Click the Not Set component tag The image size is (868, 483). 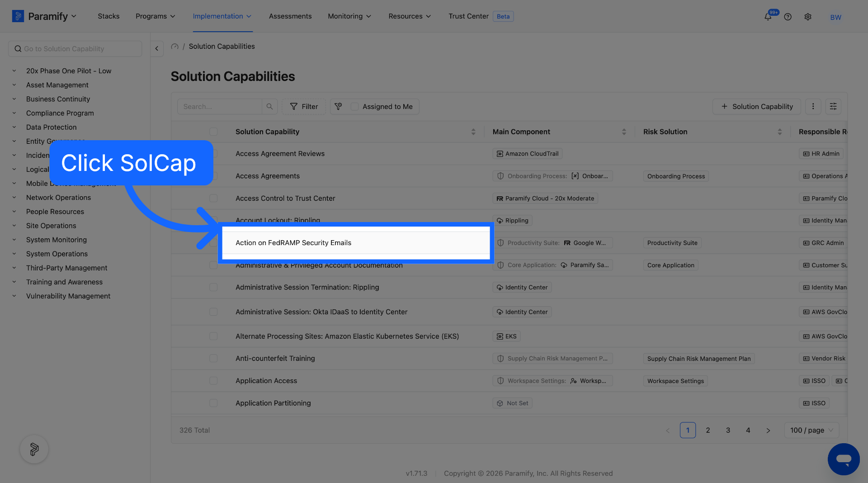click(512, 403)
